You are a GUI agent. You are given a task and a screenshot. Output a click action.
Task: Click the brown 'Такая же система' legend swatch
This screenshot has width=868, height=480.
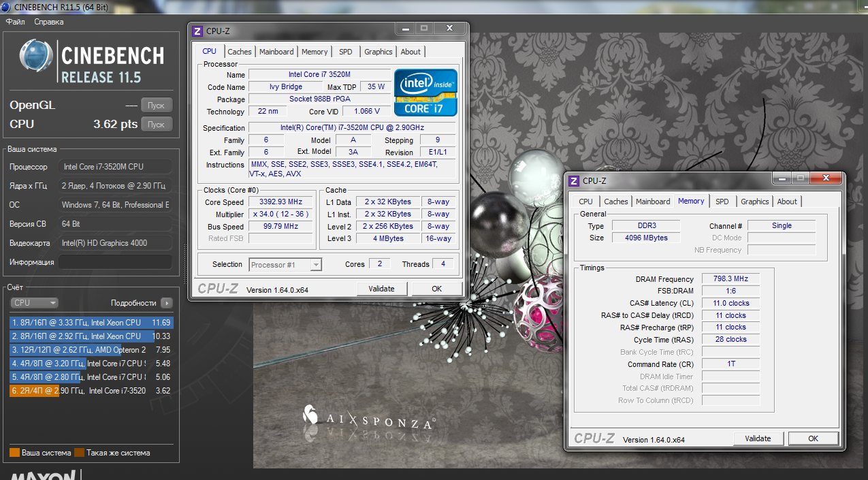pos(79,452)
